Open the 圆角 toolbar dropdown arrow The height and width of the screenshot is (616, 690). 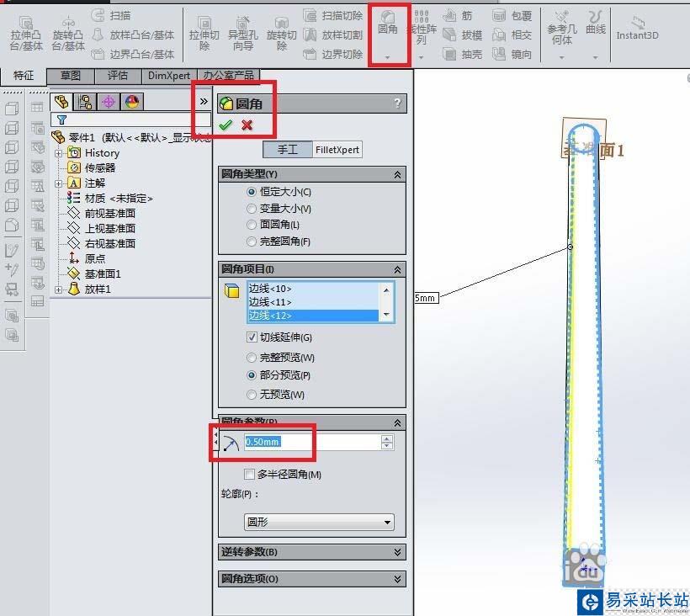click(388, 56)
